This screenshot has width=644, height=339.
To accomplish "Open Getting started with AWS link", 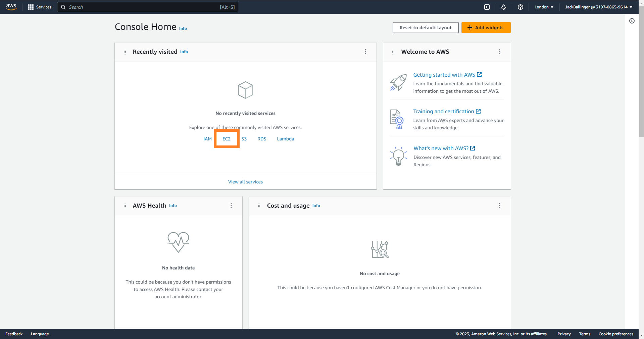I will 447,75.
